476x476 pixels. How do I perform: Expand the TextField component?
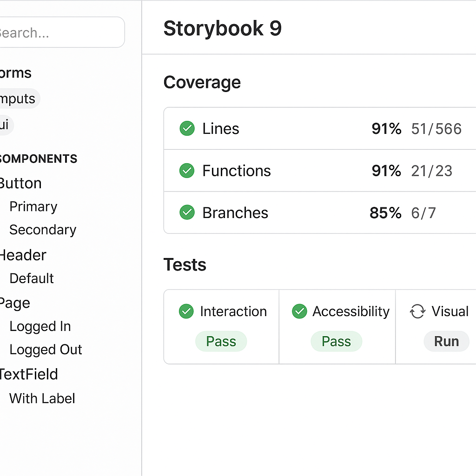[x=28, y=374]
